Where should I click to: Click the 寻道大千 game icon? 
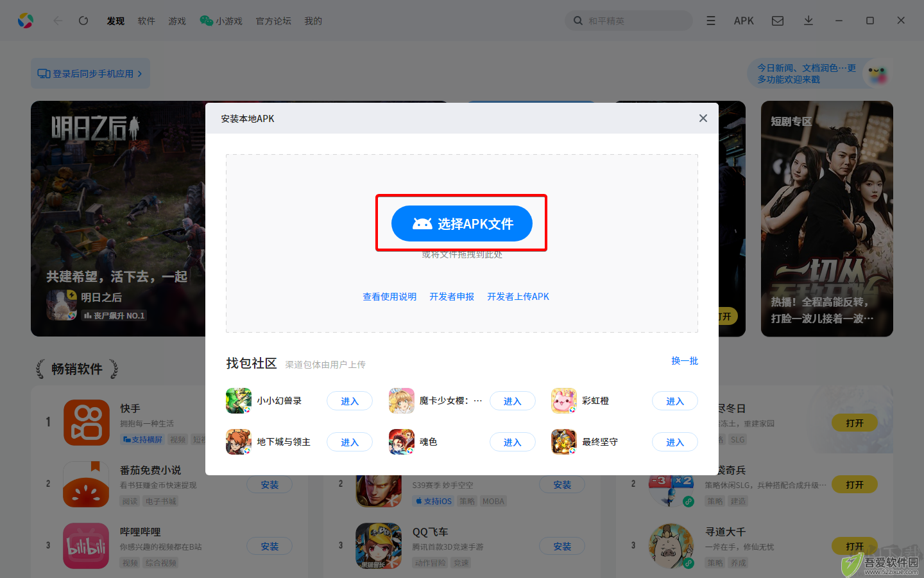[672, 546]
